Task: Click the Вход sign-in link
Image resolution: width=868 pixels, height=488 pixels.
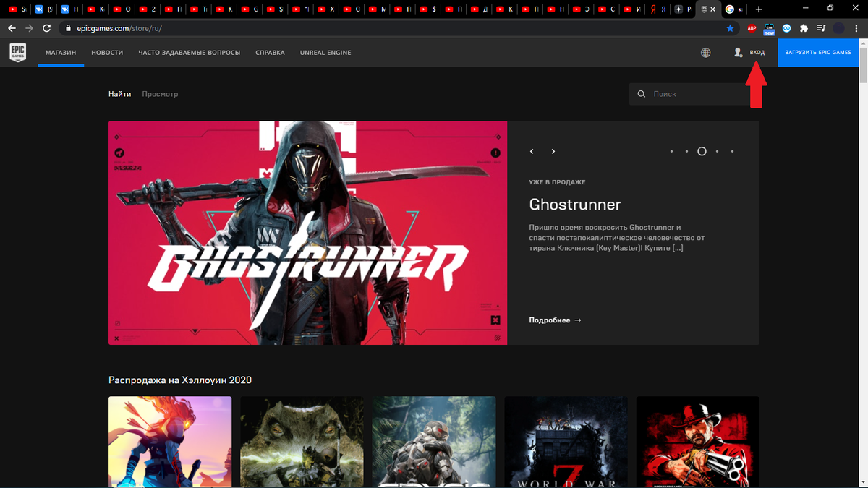Action: point(757,53)
